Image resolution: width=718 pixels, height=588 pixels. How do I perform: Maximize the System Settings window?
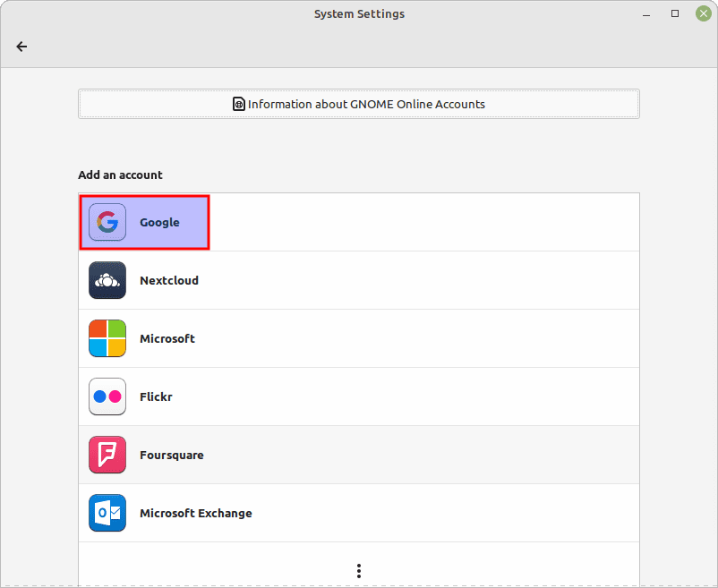coord(675,13)
